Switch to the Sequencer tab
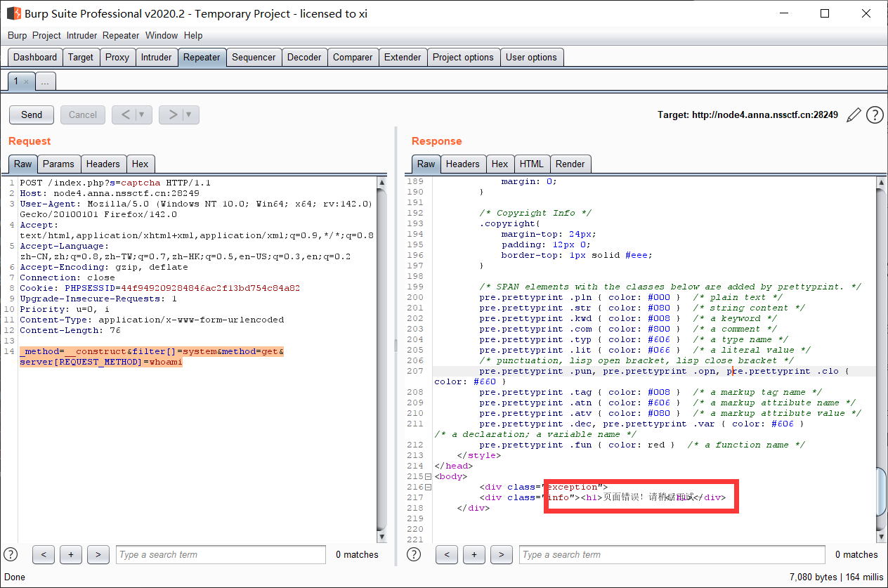 point(254,58)
